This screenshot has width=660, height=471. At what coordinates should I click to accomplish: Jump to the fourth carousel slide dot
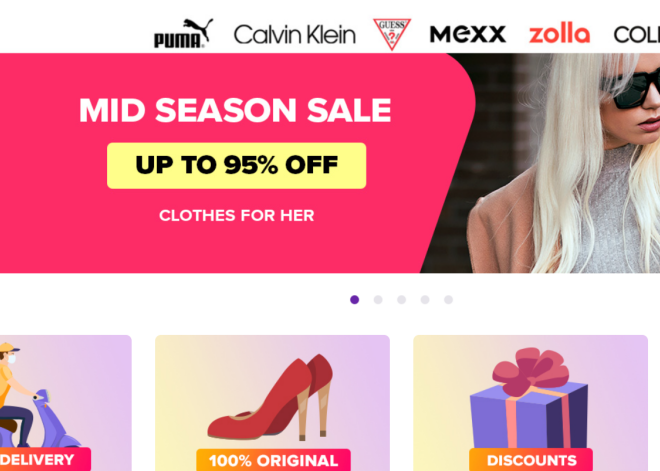pos(425,300)
